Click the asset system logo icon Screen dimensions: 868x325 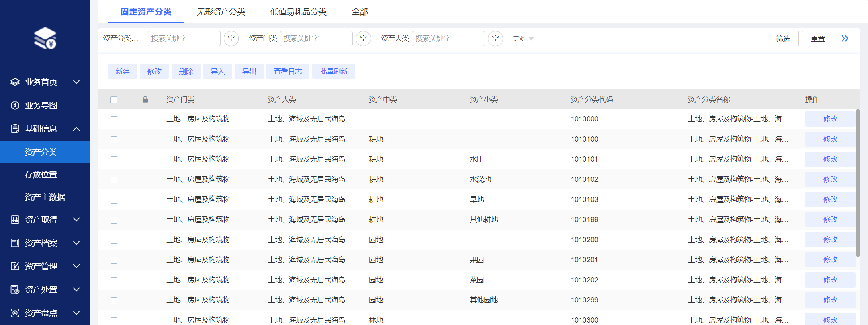[x=45, y=38]
